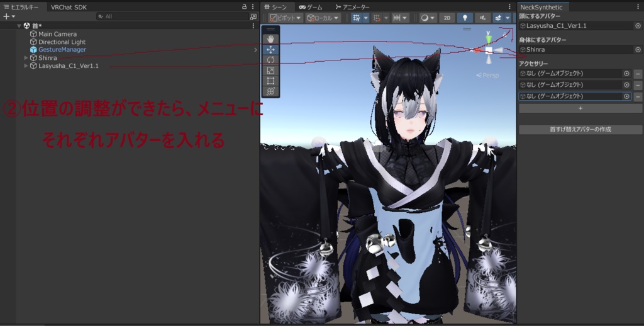Select the Hand view tool
Screen dimensions: 644x335
(270, 39)
